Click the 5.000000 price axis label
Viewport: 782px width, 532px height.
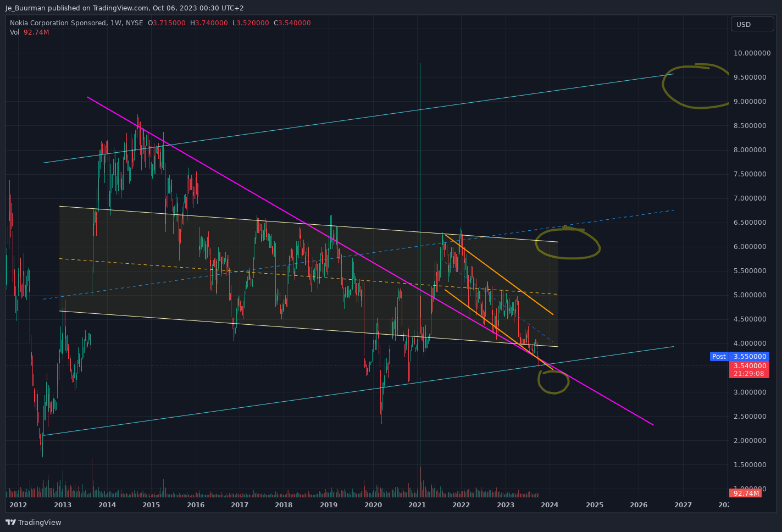tap(750, 295)
